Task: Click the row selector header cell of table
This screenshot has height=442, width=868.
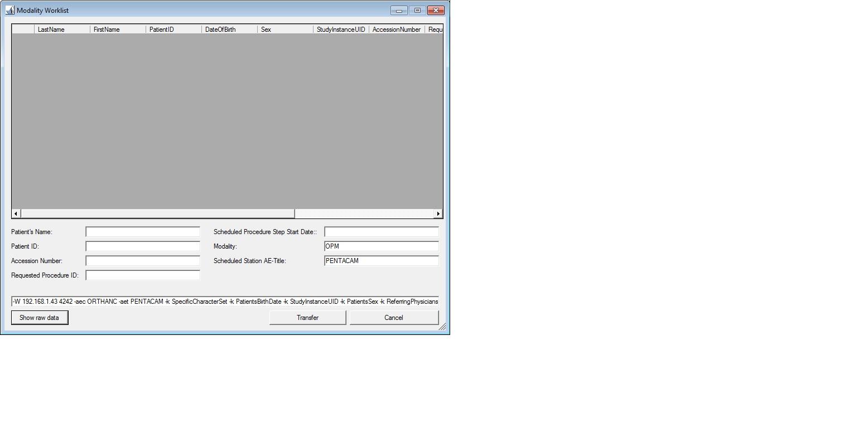Action: coord(23,30)
